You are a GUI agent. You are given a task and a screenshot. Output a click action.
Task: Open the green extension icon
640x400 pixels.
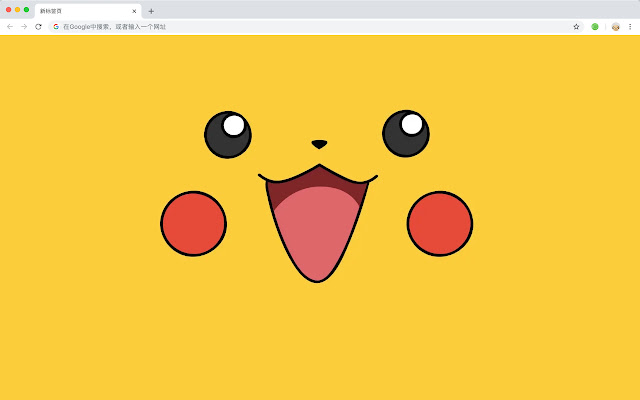(595, 27)
